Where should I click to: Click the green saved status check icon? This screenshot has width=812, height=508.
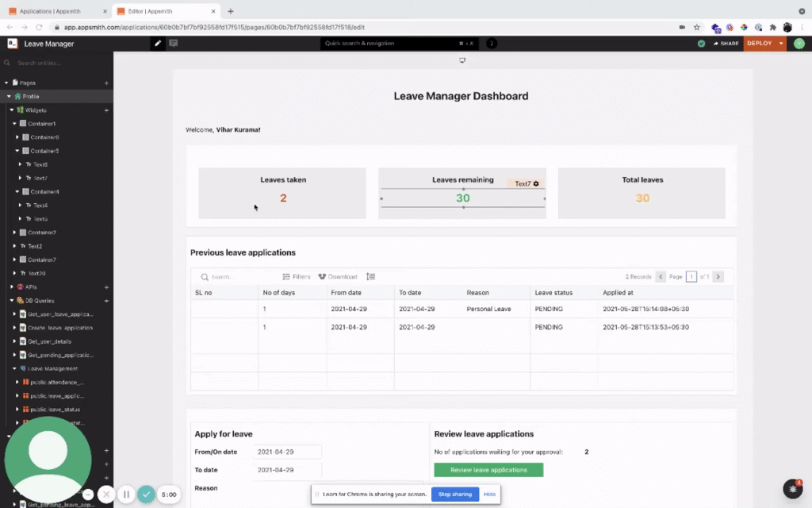(701, 44)
